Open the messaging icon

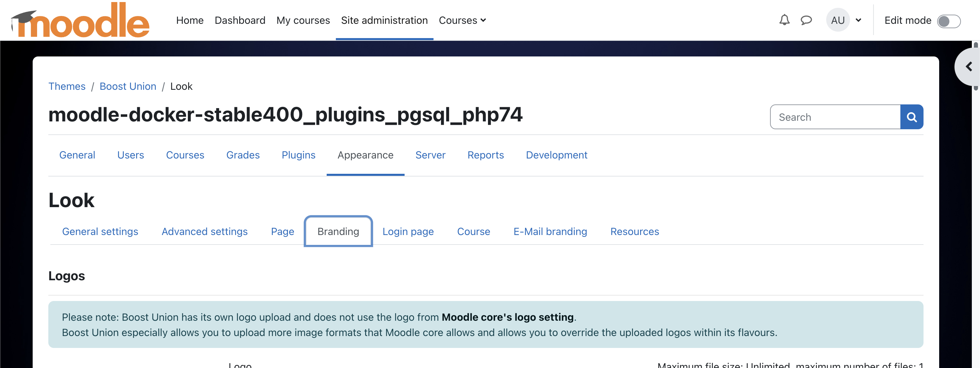coord(806,20)
